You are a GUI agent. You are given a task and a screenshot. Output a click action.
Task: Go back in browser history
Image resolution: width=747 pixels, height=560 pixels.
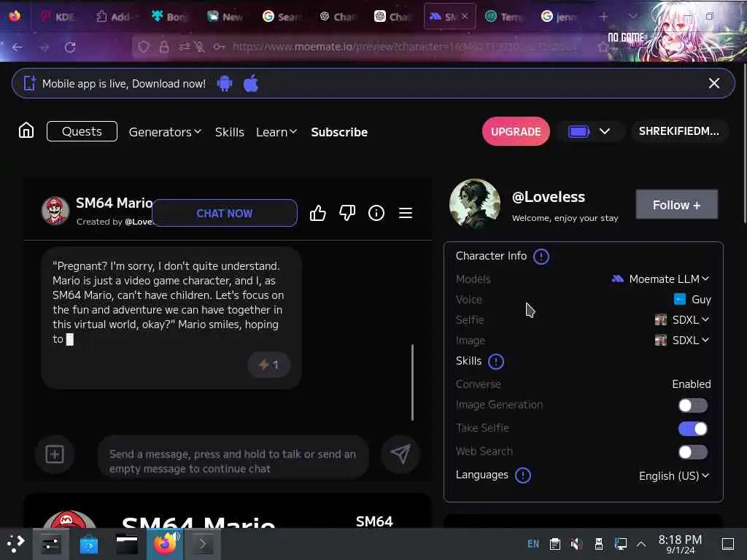click(x=18, y=47)
